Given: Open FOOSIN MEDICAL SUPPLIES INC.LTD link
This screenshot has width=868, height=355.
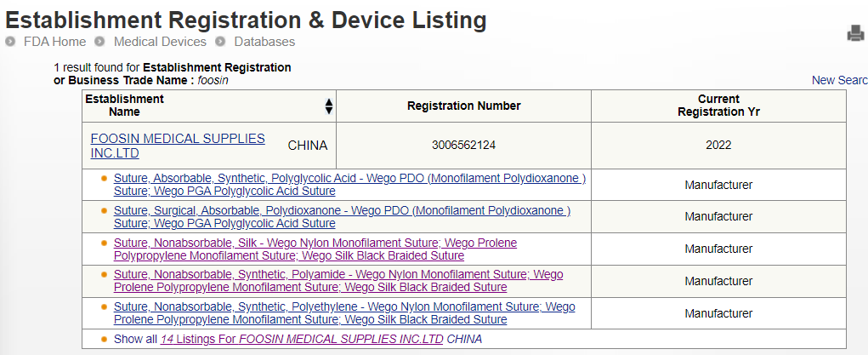Looking at the screenshot, I should pos(178,146).
